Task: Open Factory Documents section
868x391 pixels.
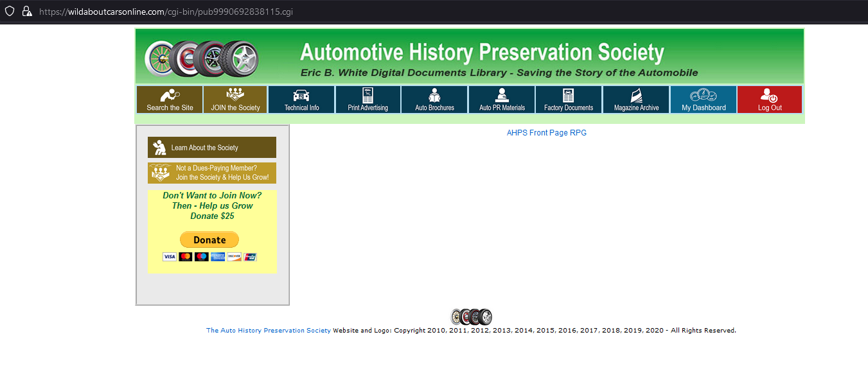Action: click(568, 100)
